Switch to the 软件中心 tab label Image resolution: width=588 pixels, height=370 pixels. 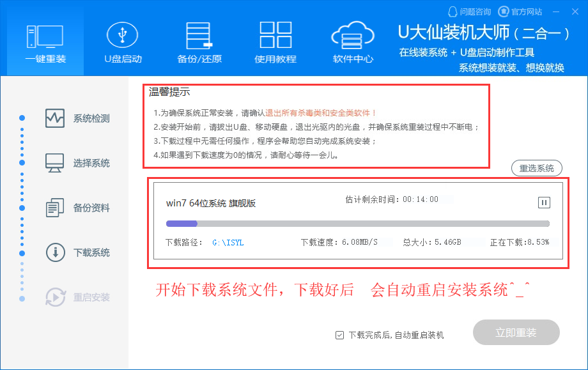353,59
